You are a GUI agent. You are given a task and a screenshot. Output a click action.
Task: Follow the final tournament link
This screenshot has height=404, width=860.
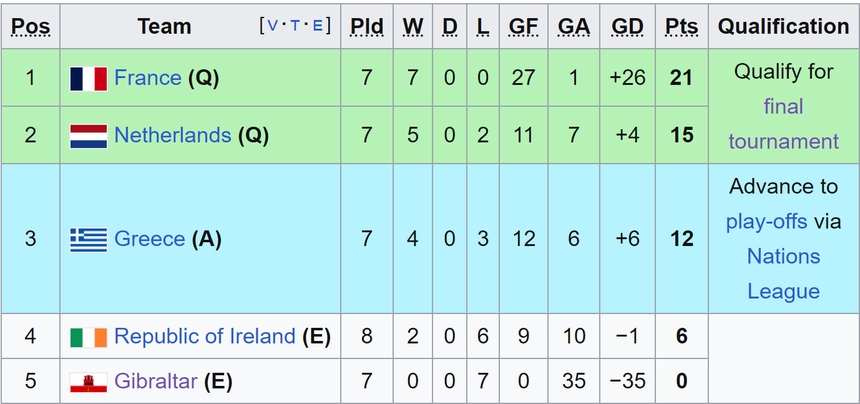[x=783, y=124]
